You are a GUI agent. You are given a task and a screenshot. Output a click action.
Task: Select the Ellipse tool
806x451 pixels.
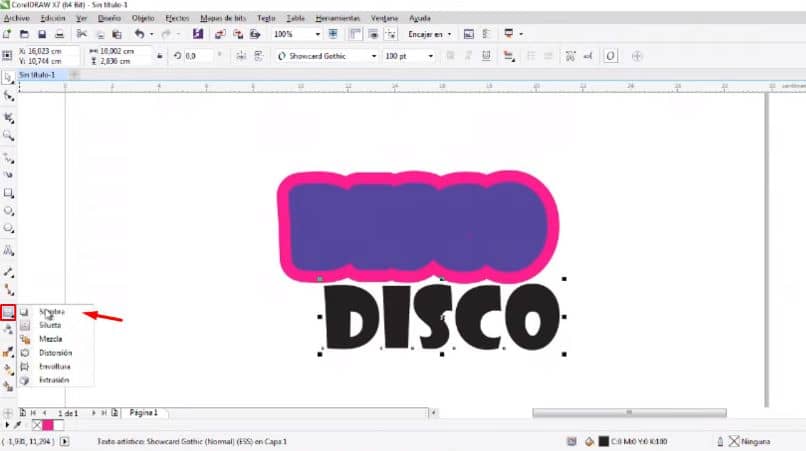tap(8, 211)
